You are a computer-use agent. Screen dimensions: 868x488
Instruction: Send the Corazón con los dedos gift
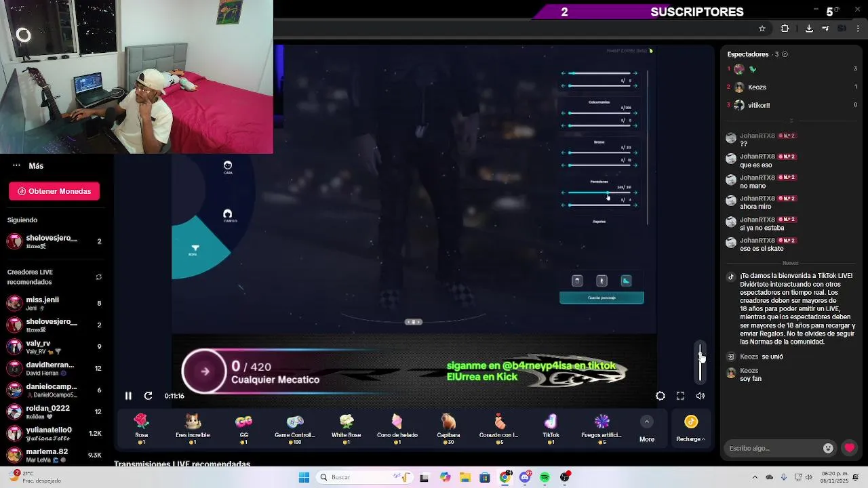click(499, 429)
